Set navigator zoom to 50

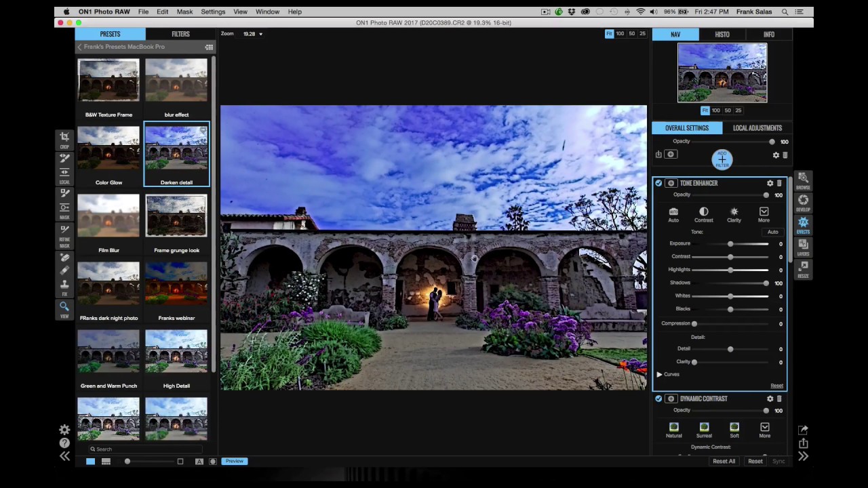tap(728, 110)
